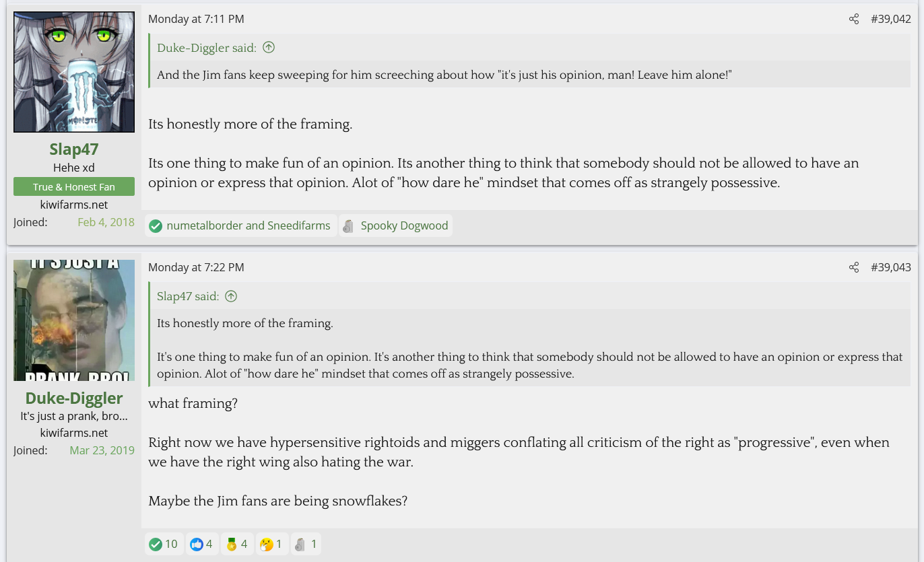
Task: Click Slap47's anime avatar image
Action: click(74, 72)
